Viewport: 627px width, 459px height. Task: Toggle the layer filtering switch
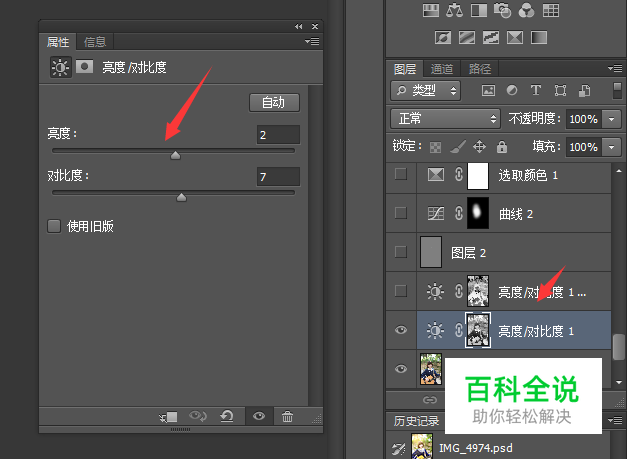click(x=617, y=91)
